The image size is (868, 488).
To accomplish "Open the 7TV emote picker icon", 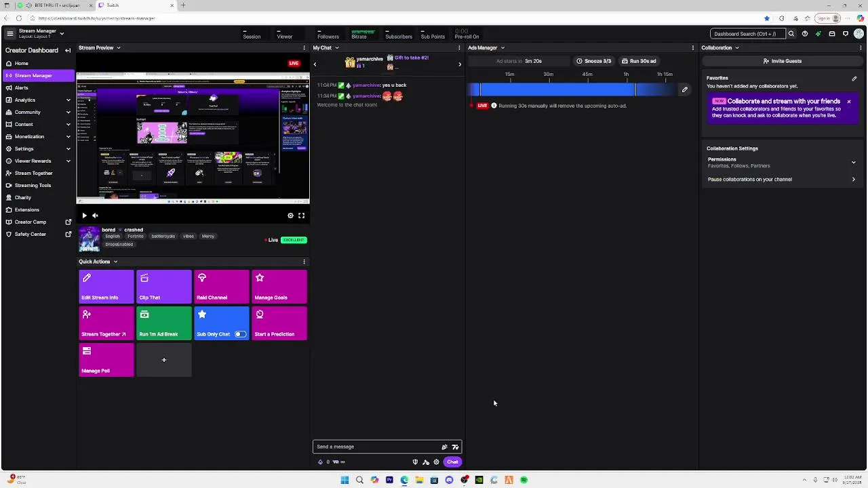I will [x=455, y=447].
